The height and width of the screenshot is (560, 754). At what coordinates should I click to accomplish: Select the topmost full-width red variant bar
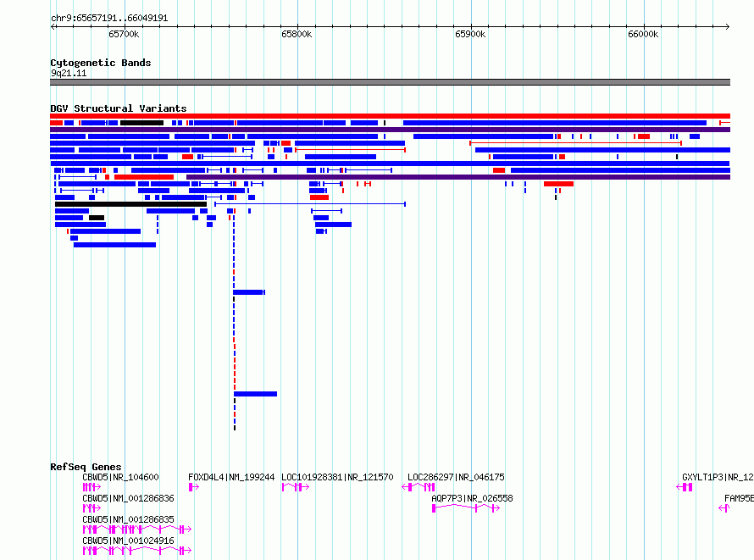(390, 116)
